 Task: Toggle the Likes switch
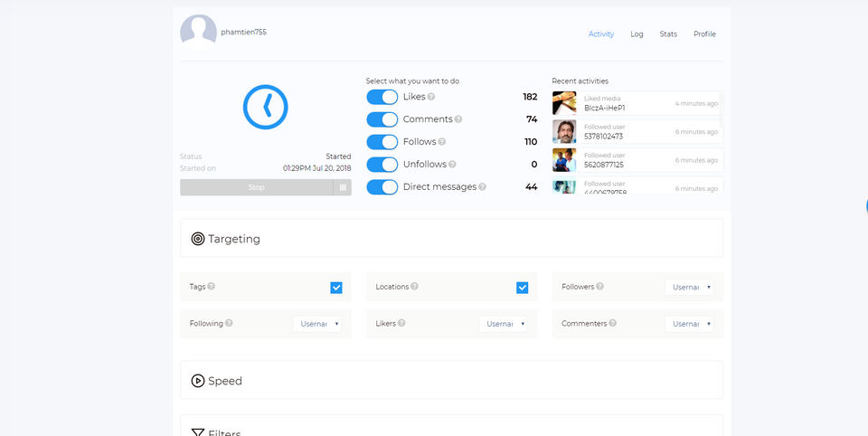[382, 97]
